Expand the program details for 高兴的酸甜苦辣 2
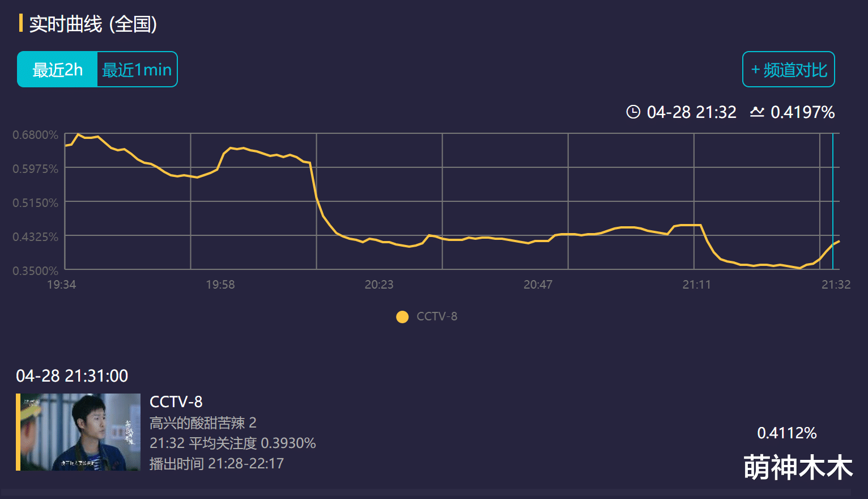The height and width of the screenshot is (499, 868). pyautogui.click(x=203, y=422)
